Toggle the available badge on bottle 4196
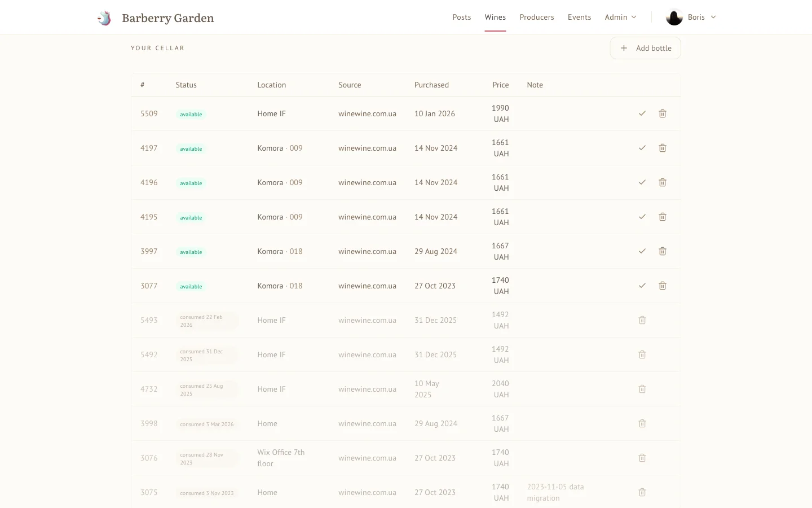Viewport: 812px width, 508px height. point(191,183)
